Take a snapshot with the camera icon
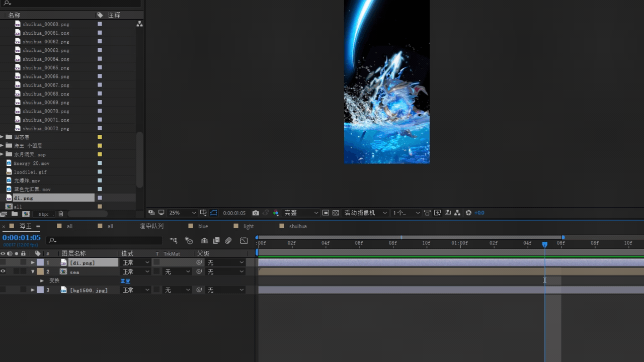The height and width of the screenshot is (362, 644). pyautogui.click(x=256, y=213)
